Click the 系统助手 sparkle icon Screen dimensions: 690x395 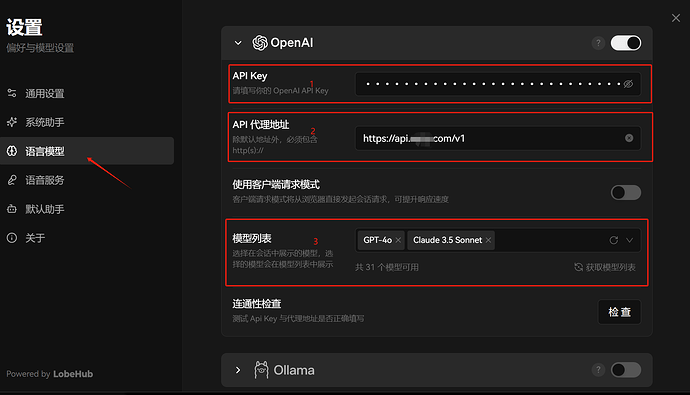(12, 122)
